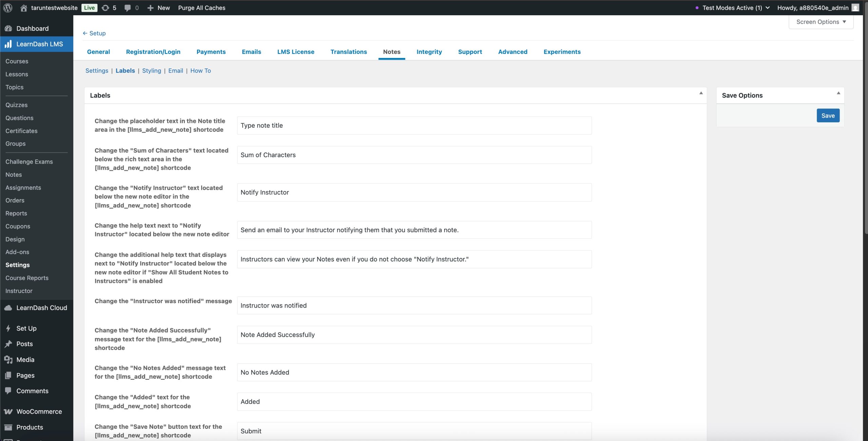Click the user avatar in admin bar
This screenshot has height=441, width=868.
(855, 7)
